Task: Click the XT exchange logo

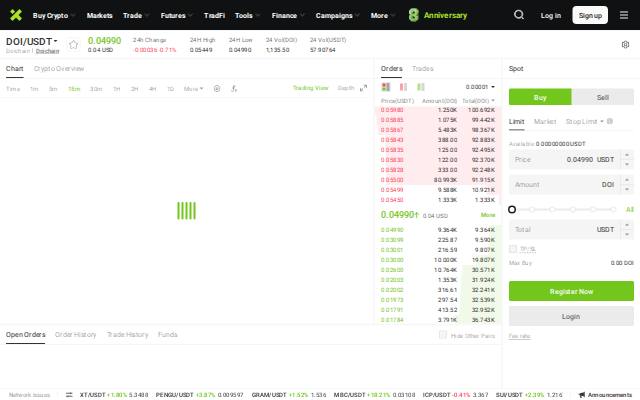Action: 16,15
